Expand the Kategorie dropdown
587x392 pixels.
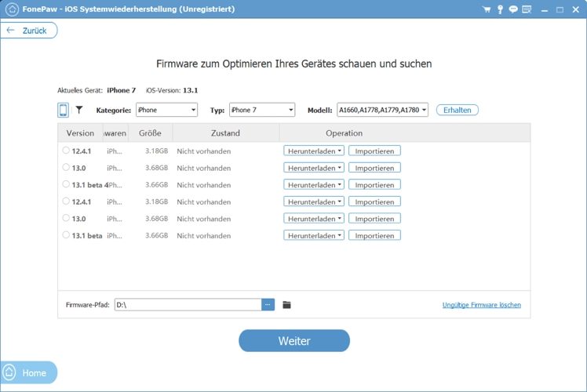point(166,111)
